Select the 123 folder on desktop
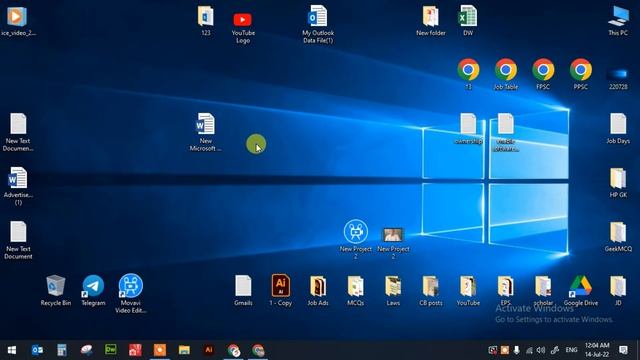The image size is (640, 360). 205,17
